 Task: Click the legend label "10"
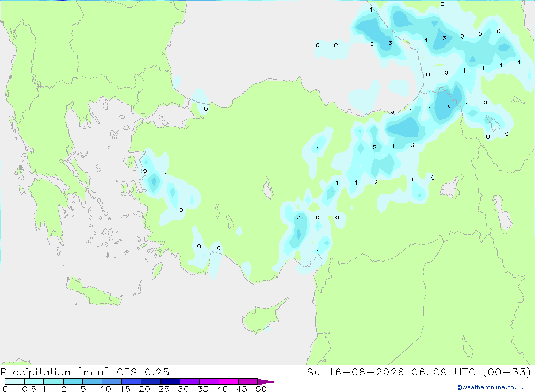(106, 389)
